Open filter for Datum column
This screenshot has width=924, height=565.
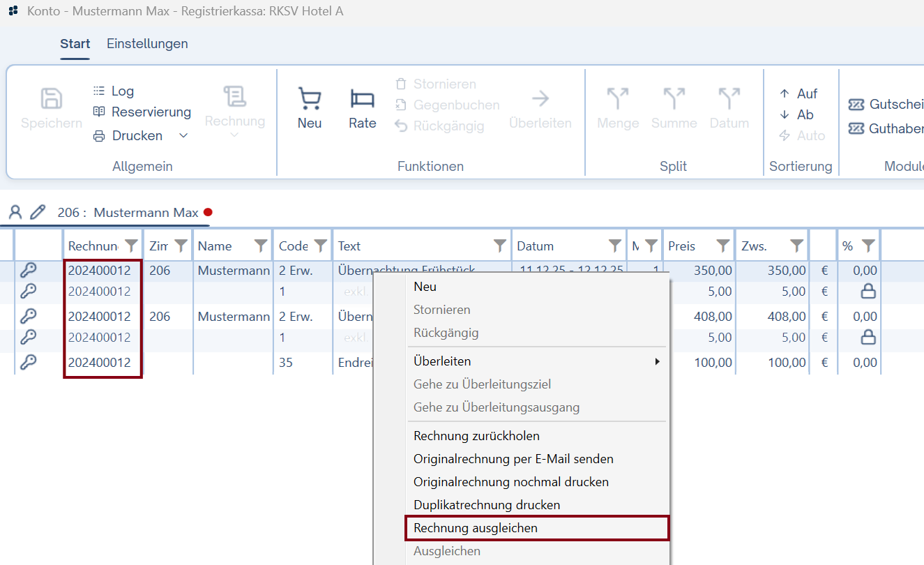(x=614, y=246)
